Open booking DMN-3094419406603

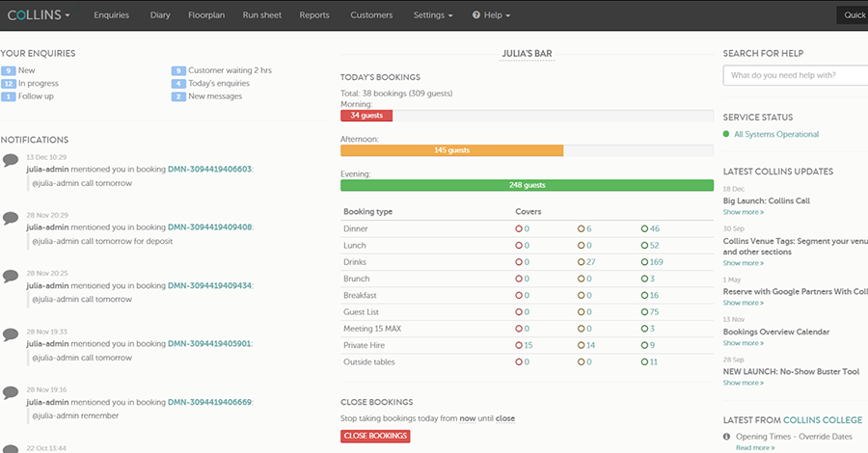(210, 170)
